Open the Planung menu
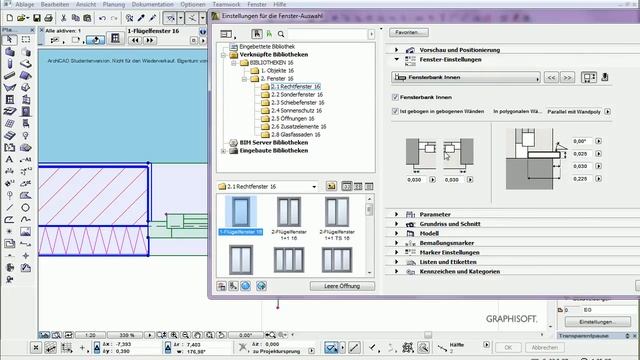The image size is (640, 360). point(114,4)
